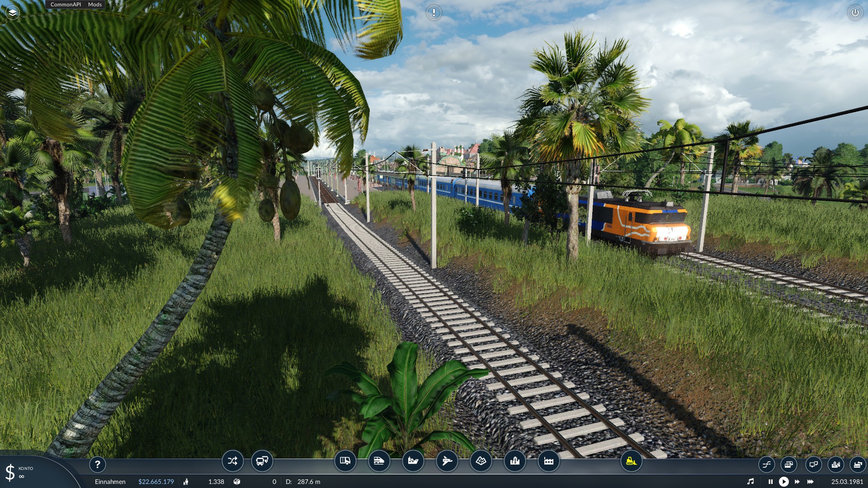Set game to normal play speed
The image size is (868, 488).
pyautogui.click(x=784, y=482)
